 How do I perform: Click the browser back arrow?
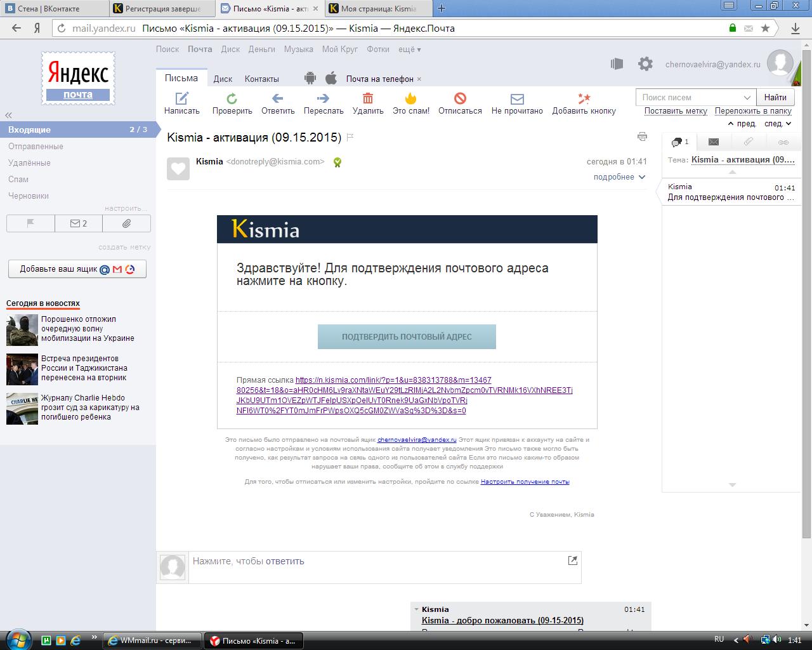(x=16, y=28)
